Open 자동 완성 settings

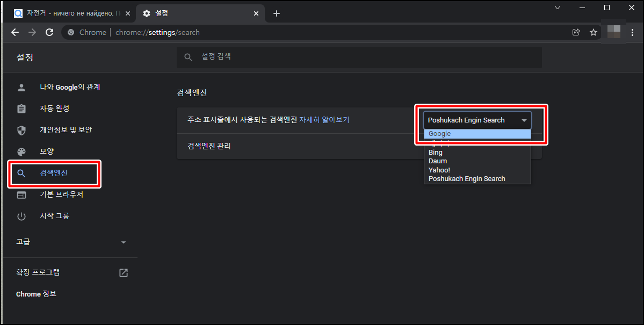pyautogui.click(x=54, y=109)
